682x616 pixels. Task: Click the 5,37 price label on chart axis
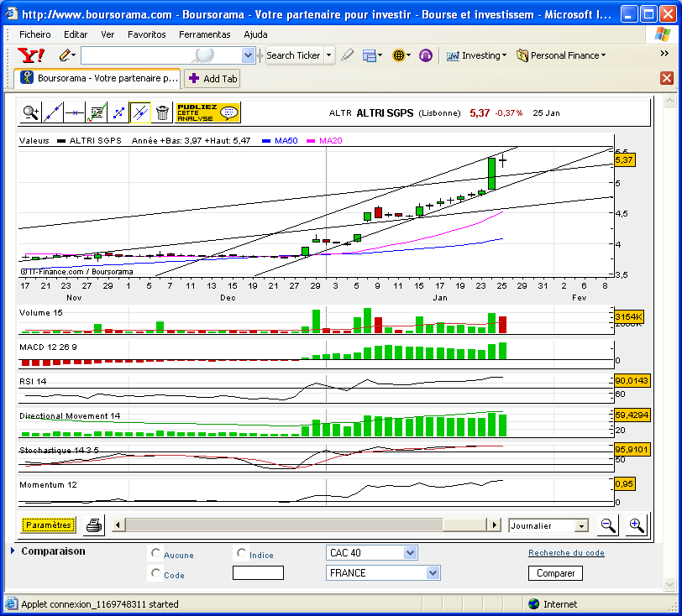pyautogui.click(x=624, y=160)
